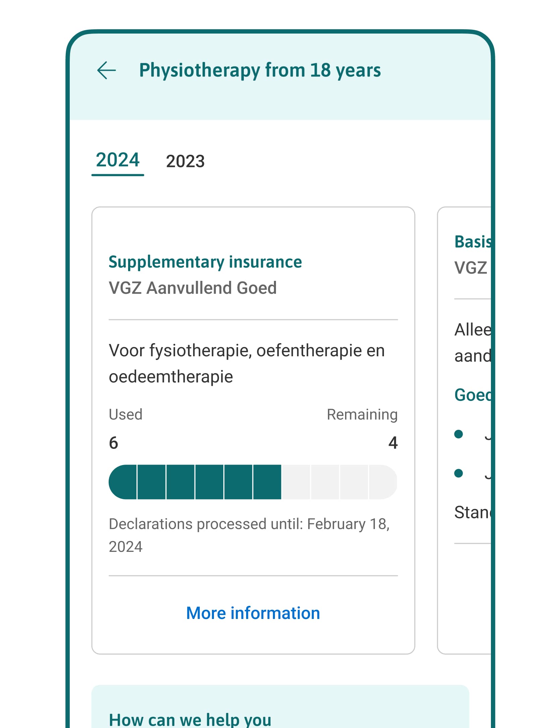Click the filled part of usage bar

(x=195, y=482)
